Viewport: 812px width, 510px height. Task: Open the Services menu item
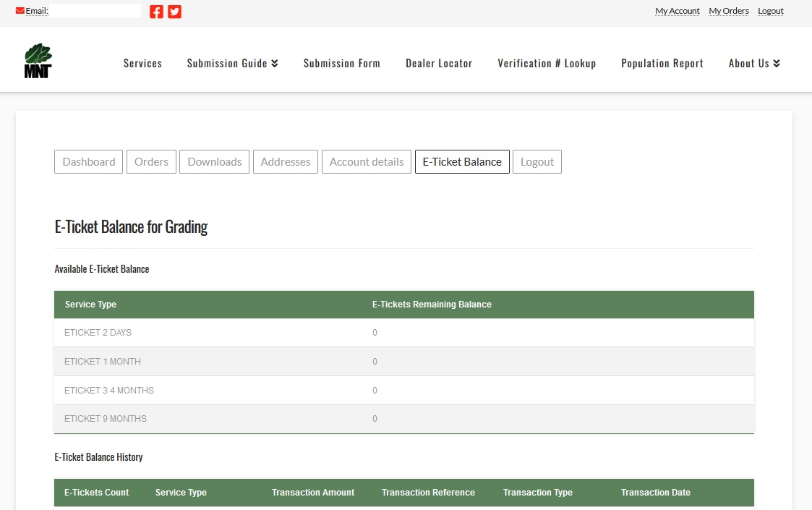tap(142, 63)
